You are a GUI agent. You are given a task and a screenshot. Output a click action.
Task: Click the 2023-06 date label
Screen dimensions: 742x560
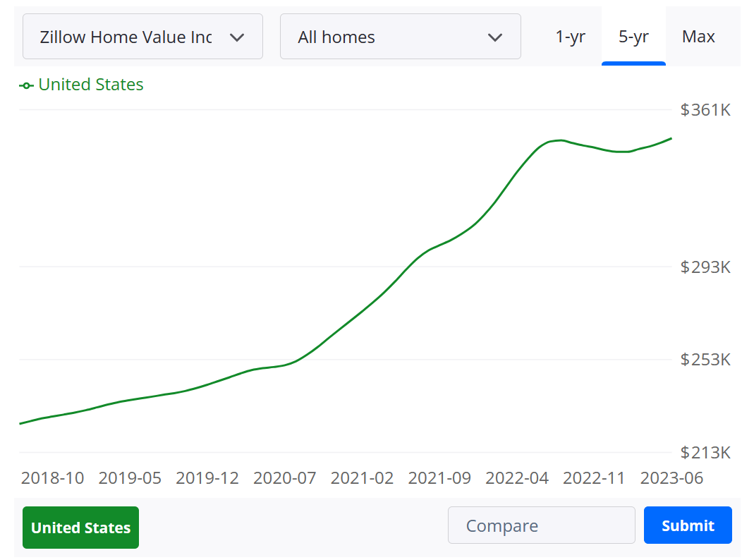[671, 478]
